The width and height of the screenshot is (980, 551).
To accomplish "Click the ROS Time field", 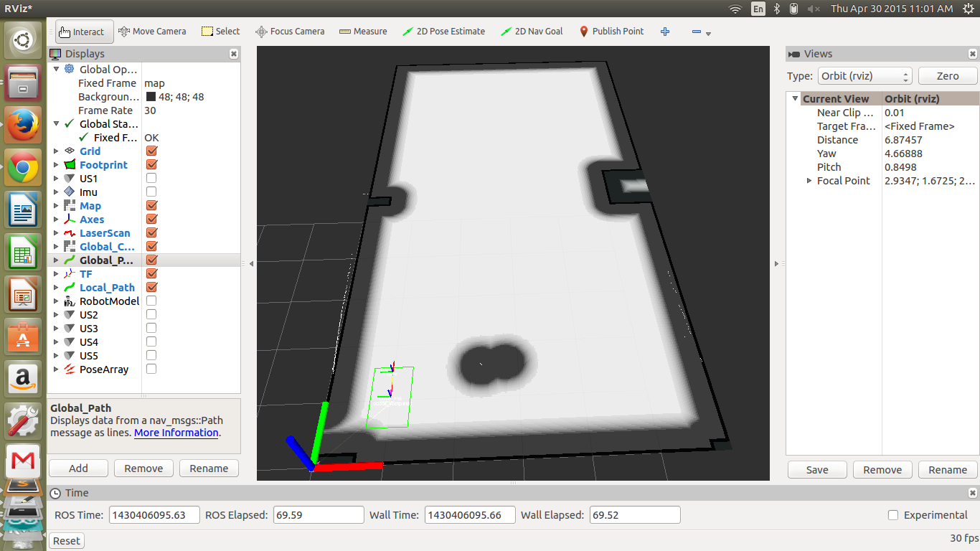I will tap(154, 515).
